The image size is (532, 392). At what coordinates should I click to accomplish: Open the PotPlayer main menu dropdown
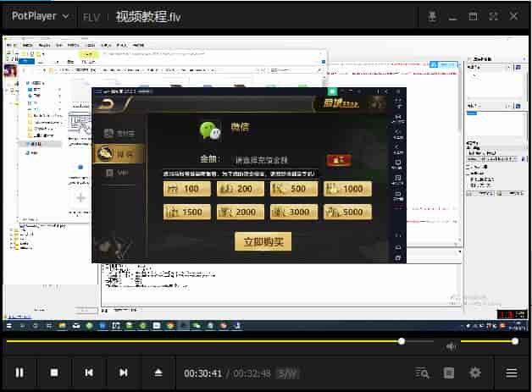40,16
